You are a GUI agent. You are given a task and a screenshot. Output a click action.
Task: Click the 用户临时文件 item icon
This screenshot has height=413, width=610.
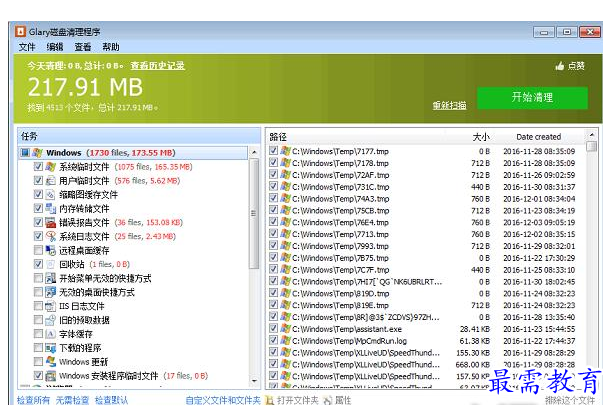(51, 181)
